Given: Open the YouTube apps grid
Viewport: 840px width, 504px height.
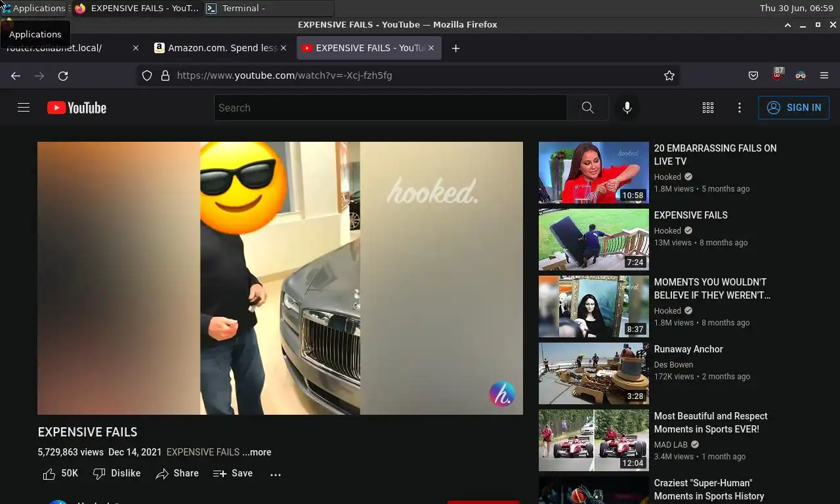Looking at the screenshot, I should pos(708,108).
